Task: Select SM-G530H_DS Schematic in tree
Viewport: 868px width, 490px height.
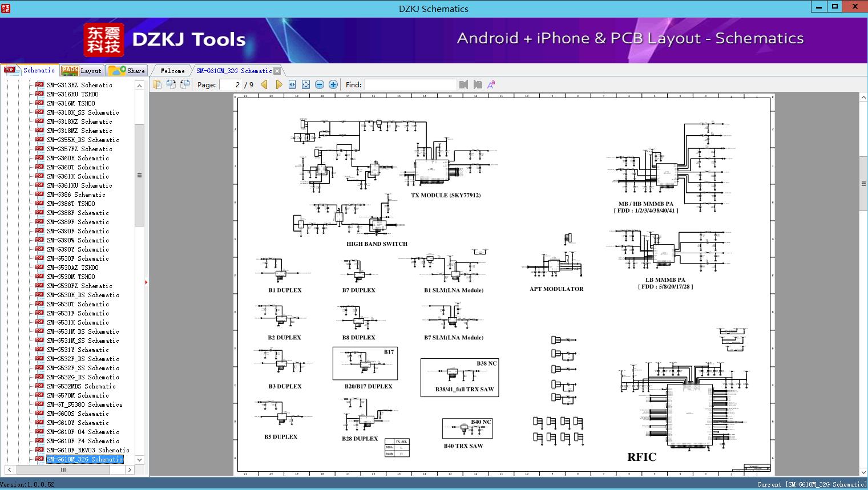Action: [83, 295]
